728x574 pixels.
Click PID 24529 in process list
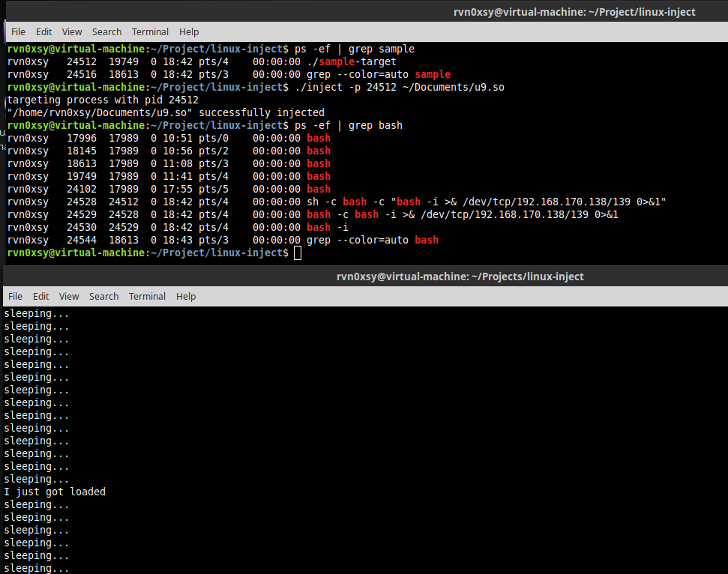tap(82, 215)
